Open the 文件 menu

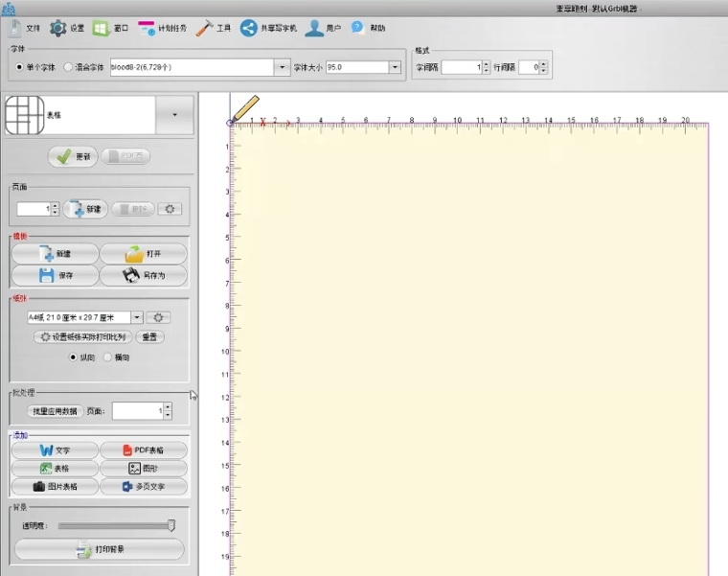point(24,28)
